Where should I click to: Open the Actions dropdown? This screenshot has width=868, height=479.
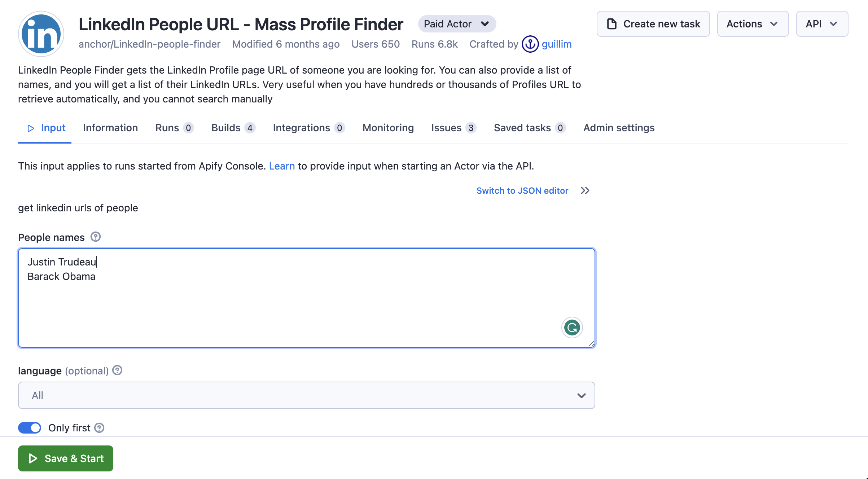[x=753, y=24]
